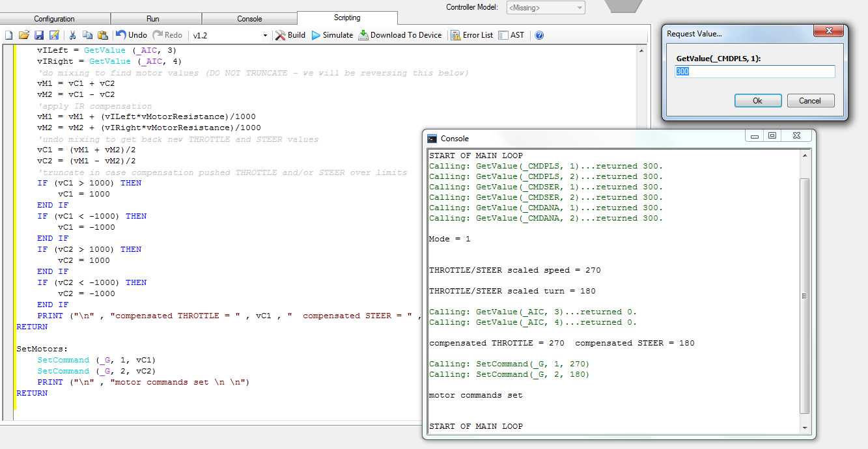This screenshot has height=449, width=868.
Task: Switch to the Configuration tab
Action: 53,18
